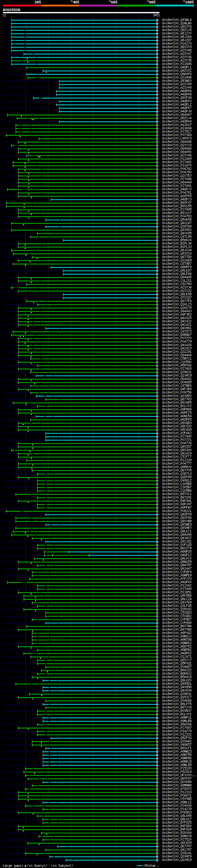Screen dimensions: 197x868
Task: Click the cyan alignment bar for UniRef100_Q19UF9
Action: (x=104, y=857)
